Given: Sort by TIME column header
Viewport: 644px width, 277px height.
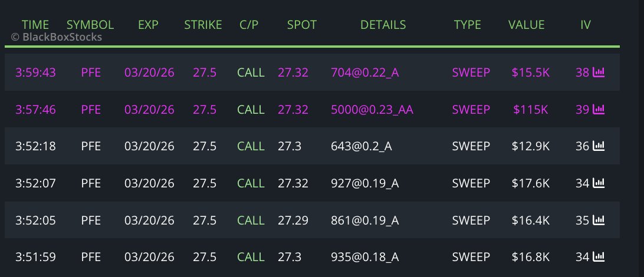Looking at the screenshot, I should tap(35, 25).
